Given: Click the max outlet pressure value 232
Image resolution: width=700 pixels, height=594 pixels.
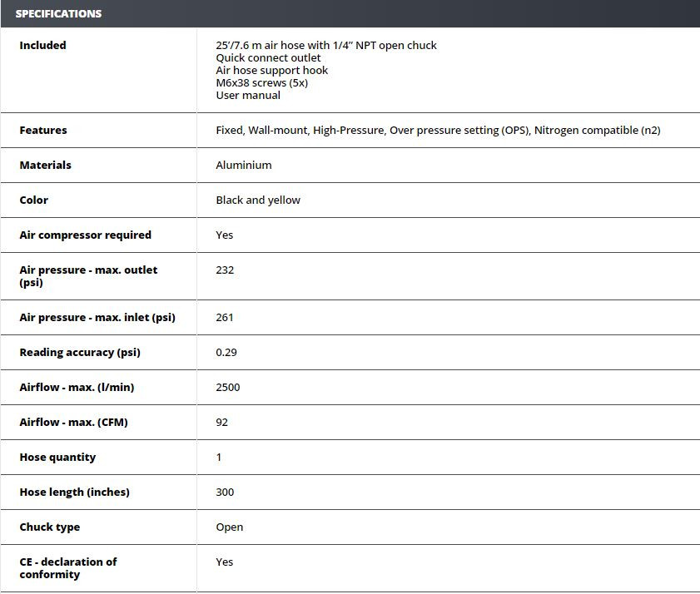Looking at the screenshot, I should tap(225, 270).
